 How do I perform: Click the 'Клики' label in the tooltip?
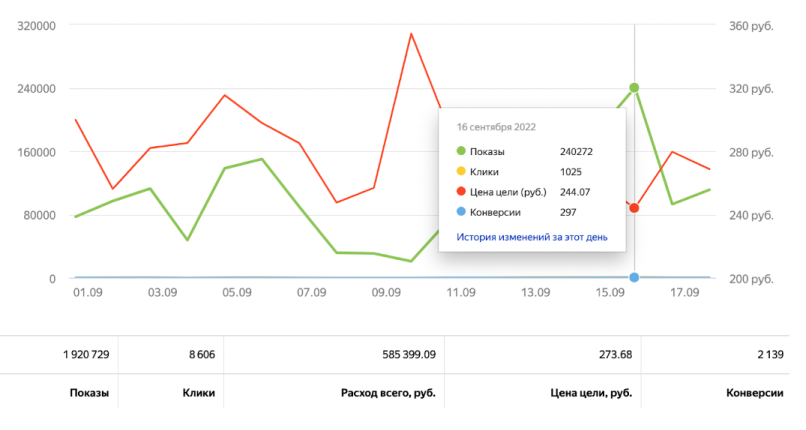[x=484, y=172]
